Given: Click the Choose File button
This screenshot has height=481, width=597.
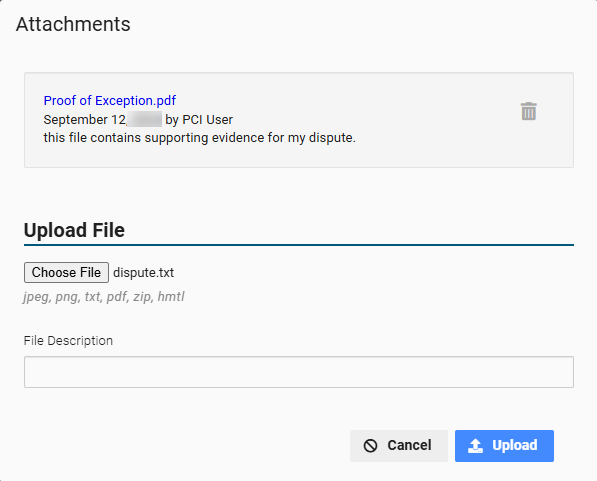Looking at the screenshot, I should coord(66,272).
